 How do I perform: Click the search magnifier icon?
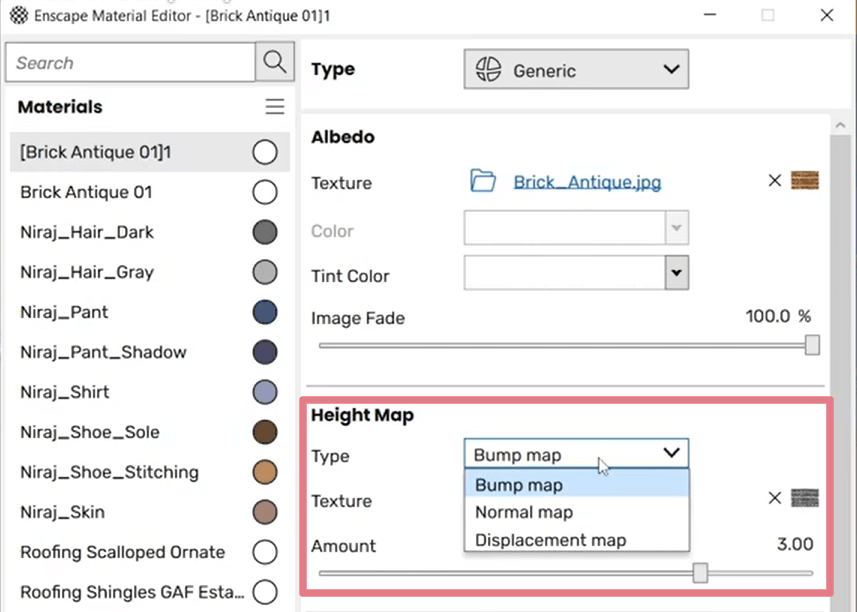point(275,62)
